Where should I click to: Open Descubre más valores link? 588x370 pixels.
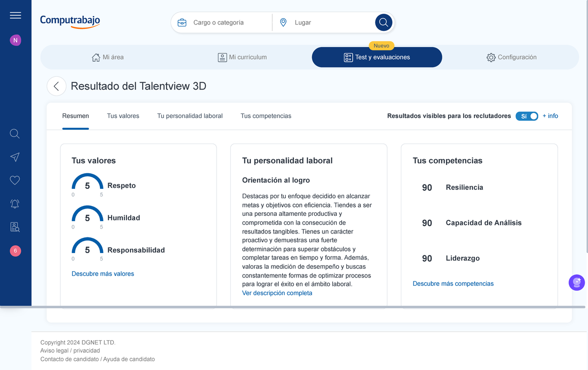coord(103,274)
